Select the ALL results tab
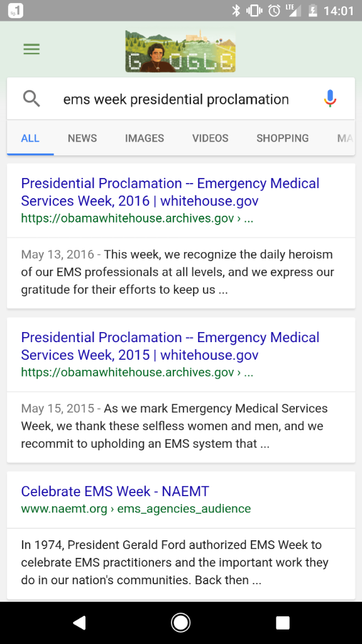Screen dimensions: 362x644 tap(30, 138)
